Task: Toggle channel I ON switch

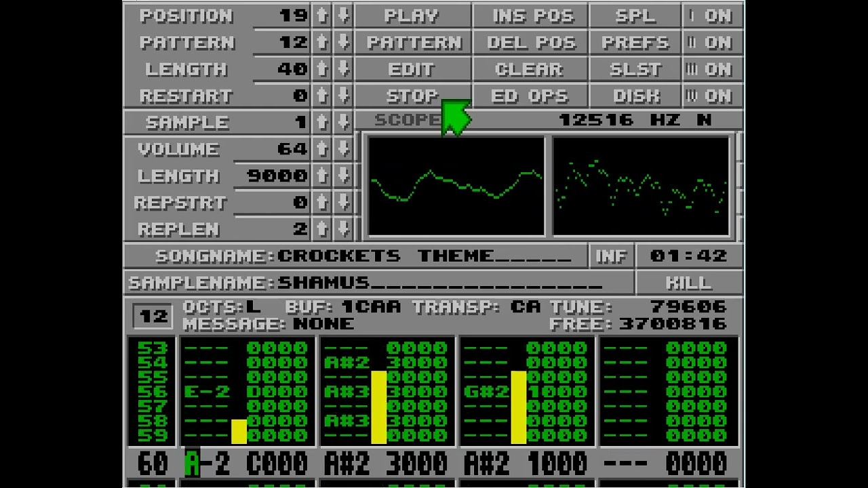Action: [x=712, y=16]
